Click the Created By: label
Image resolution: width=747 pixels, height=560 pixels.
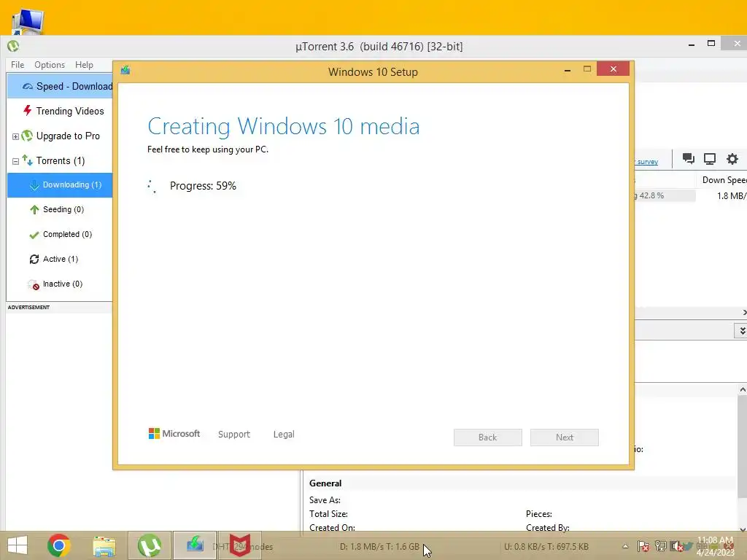pos(548,528)
